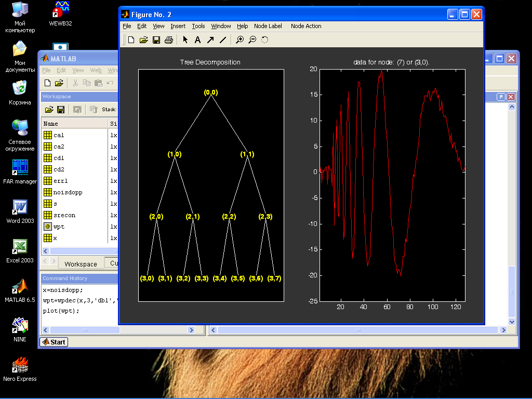Image resolution: width=532 pixels, height=399 pixels.
Task: Click x=noisdopp; in Command History
Action: tap(63, 290)
